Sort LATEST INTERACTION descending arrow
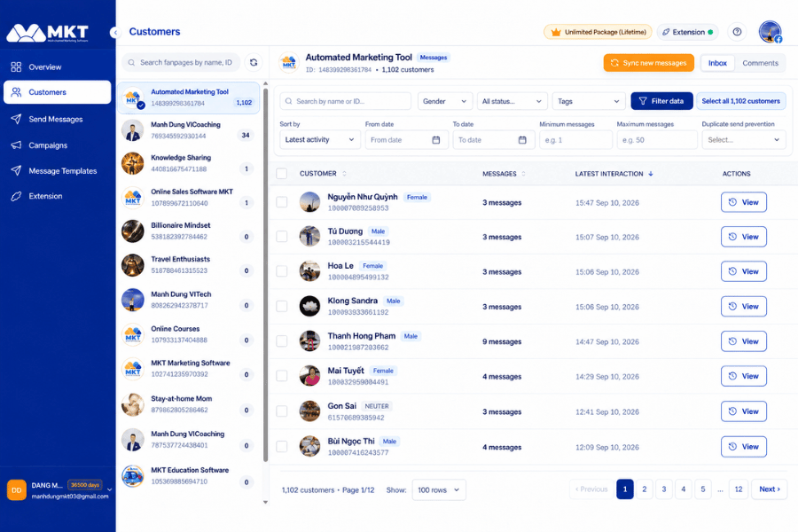The image size is (798, 532). click(x=651, y=174)
